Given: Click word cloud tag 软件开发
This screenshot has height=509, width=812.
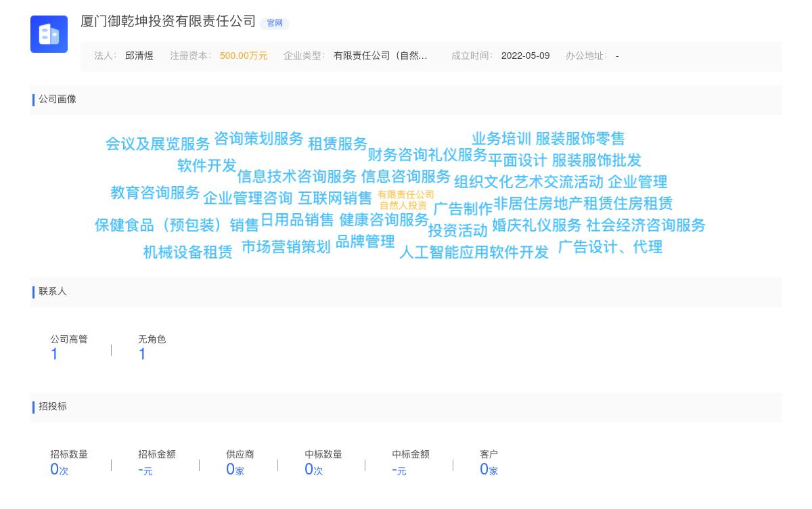Looking at the screenshot, I should pos(207,166).
